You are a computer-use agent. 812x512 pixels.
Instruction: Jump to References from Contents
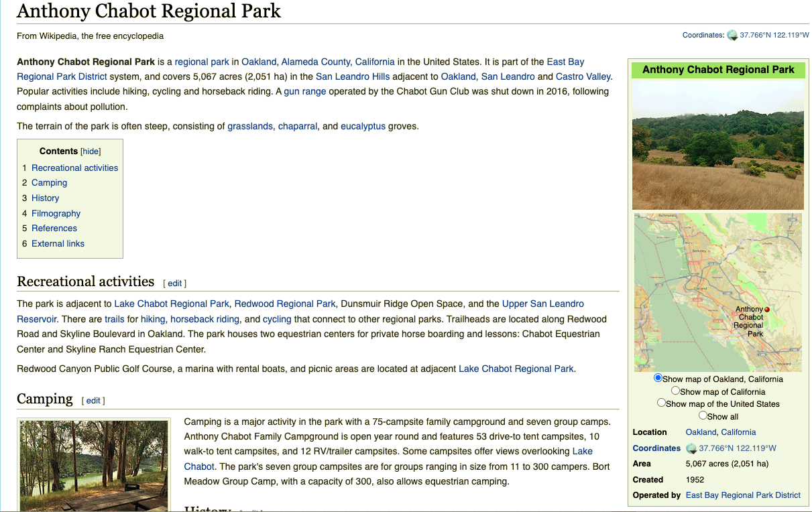click(x=54, y=229)
